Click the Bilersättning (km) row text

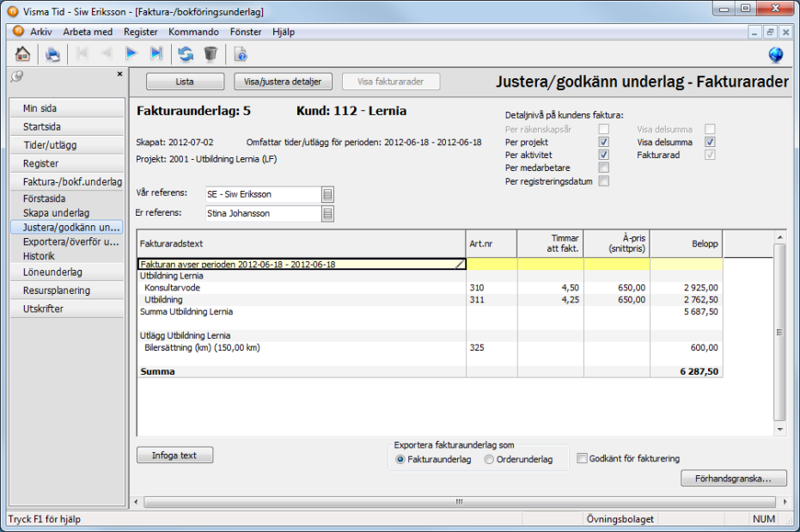pyautogui.click(x=203, y=348)
